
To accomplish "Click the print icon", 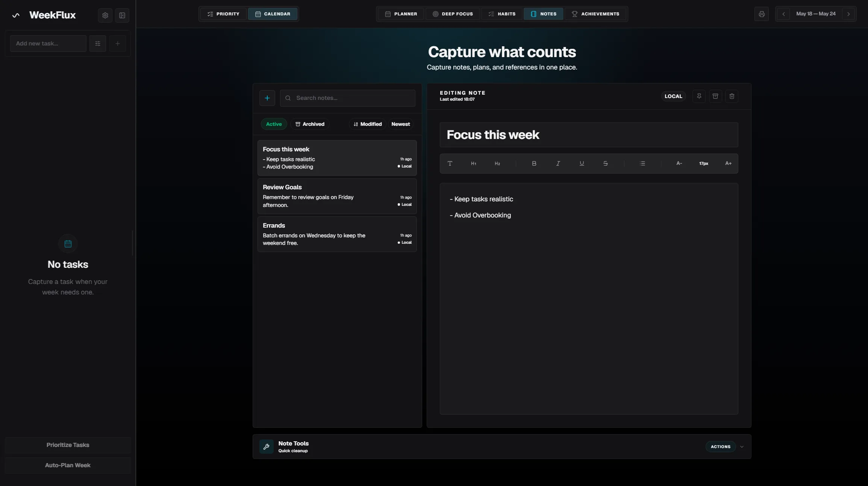I will coord(762,14).
